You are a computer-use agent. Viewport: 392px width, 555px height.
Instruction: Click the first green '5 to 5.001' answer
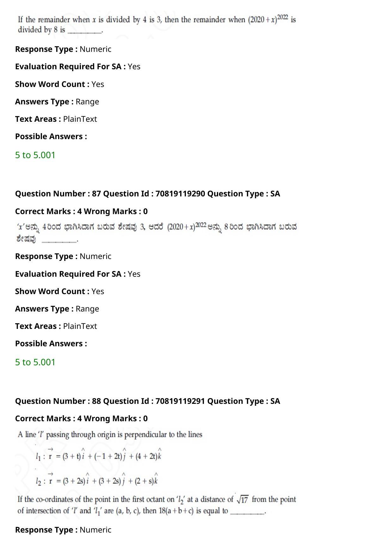coord(35,155)
